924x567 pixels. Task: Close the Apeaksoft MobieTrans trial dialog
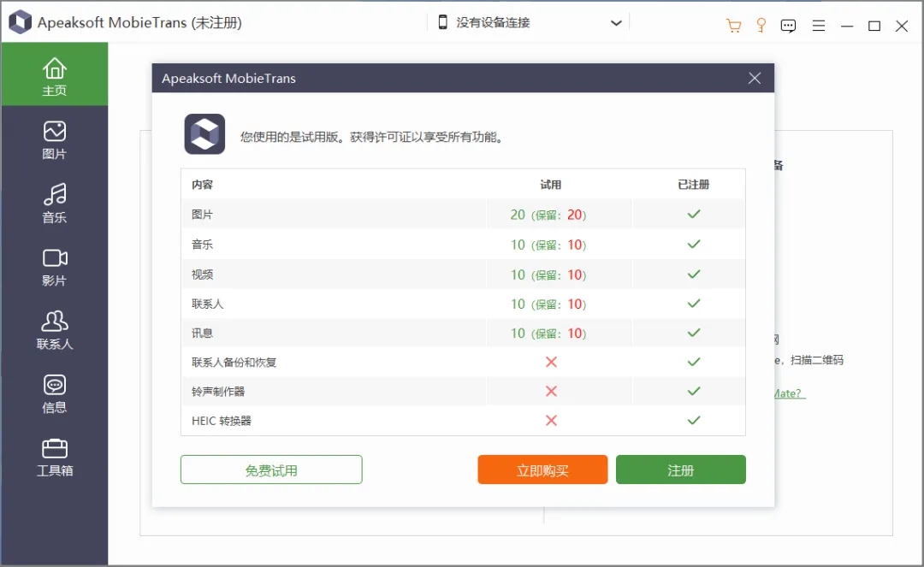pyautogui.click(x=755, y=79)
